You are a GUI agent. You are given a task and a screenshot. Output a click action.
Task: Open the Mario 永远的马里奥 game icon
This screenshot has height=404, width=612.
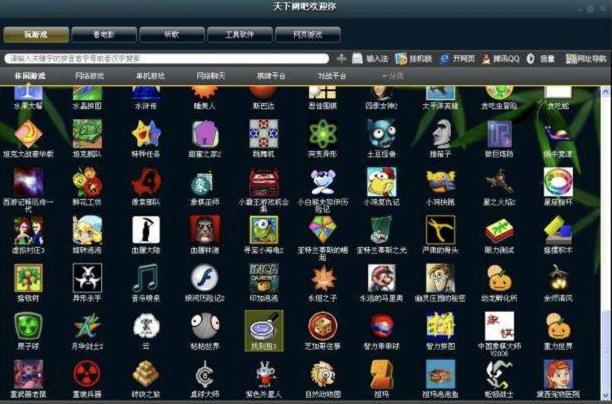(382, 278)
